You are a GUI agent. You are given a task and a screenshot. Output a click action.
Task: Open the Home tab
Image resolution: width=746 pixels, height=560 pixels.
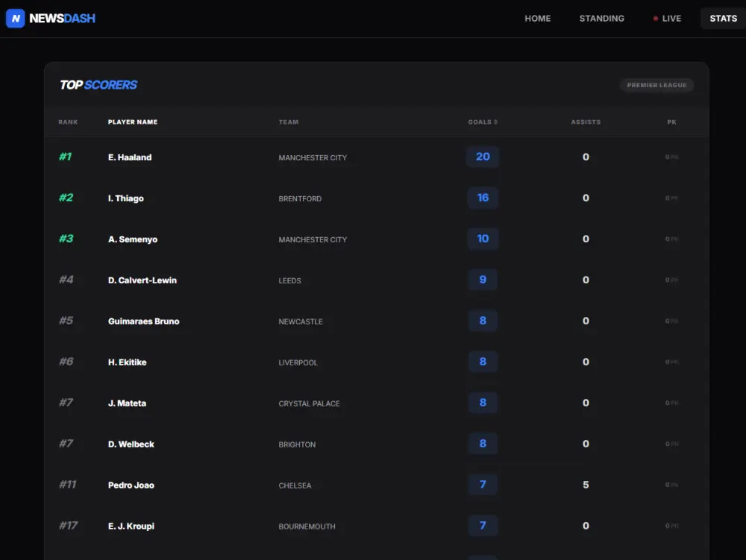(537, 19)
